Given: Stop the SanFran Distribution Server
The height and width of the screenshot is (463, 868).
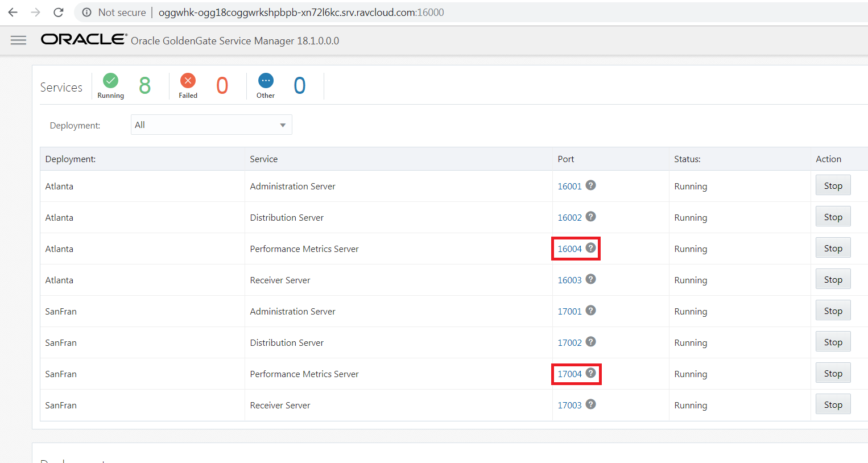Looking at the screenshot, I should [x=833, y=342].
